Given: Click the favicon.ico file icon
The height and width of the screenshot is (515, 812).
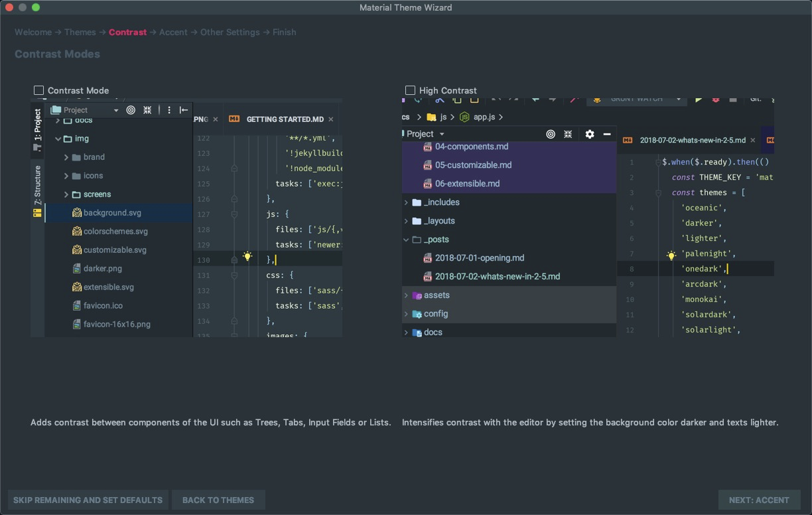Looking at the screenshot, I should [x=77, y=306].
